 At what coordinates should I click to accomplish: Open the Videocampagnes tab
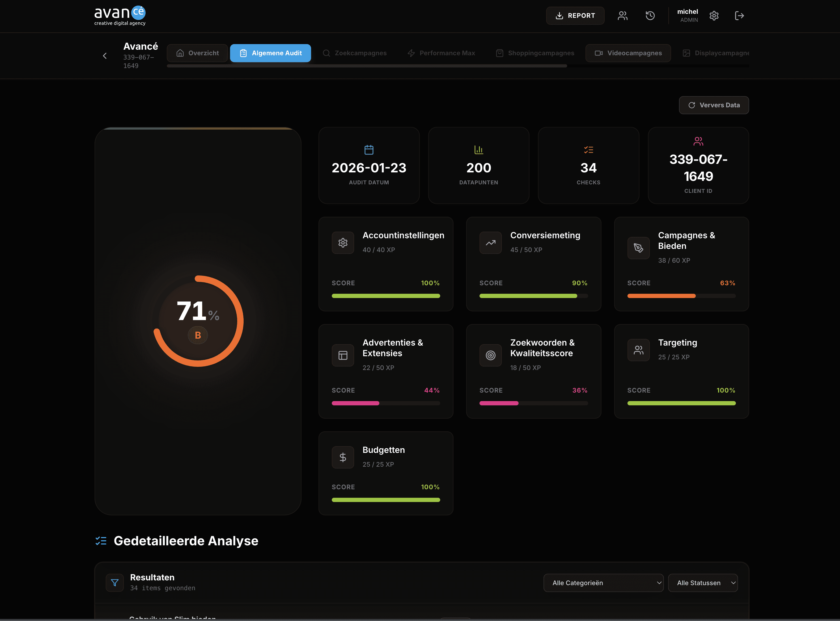pyautogui.click(x=628, y=53)
